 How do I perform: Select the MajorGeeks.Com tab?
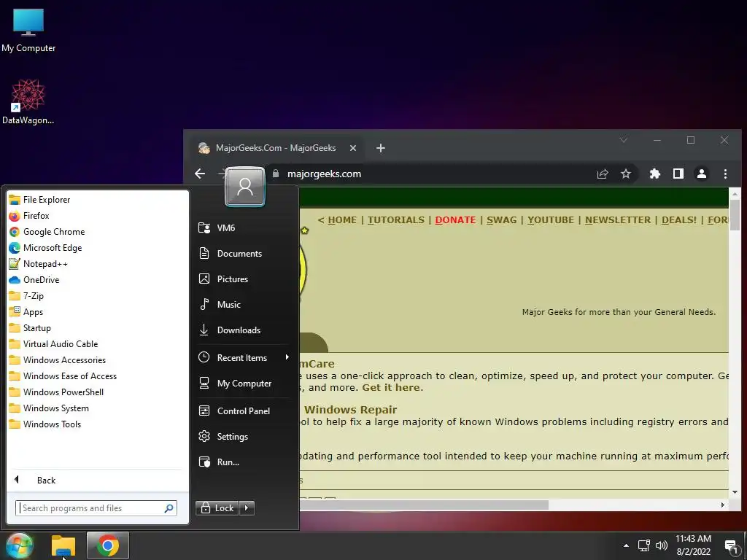point(275,148)
